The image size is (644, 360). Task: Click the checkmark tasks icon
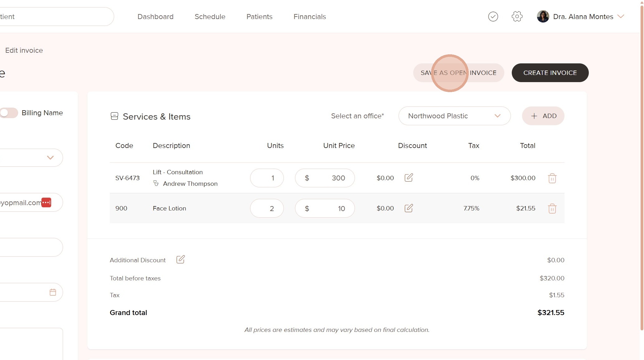tap(493, 17)
